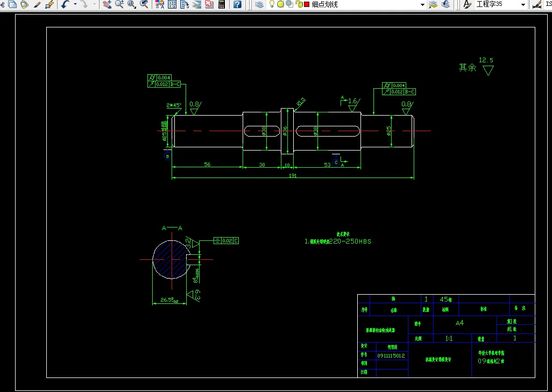Screen dimensions: 552x392
Task: Select the A—A section view label
Action: point(172,229)
